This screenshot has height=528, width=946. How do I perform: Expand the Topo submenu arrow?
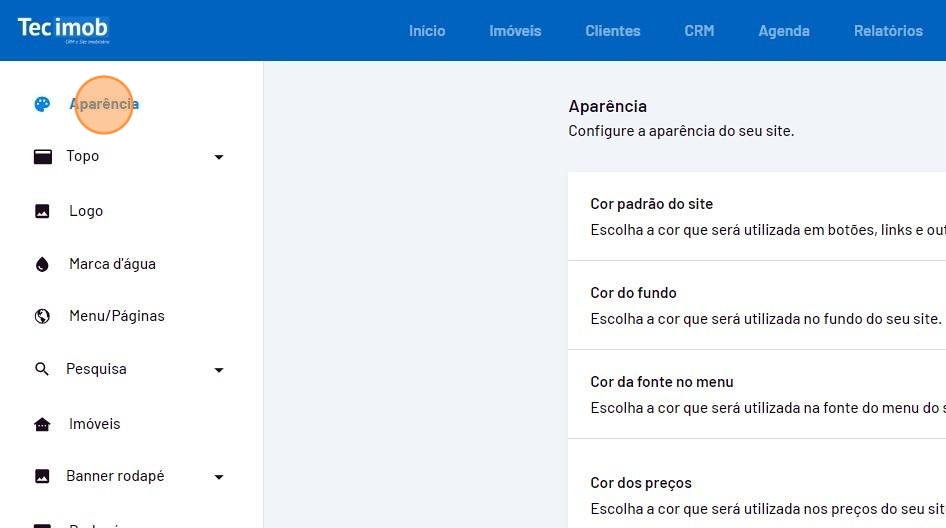point(219,157)
